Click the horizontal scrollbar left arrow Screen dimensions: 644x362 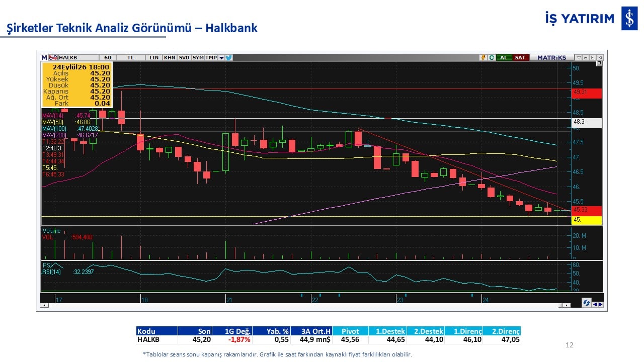coord(44,305)
